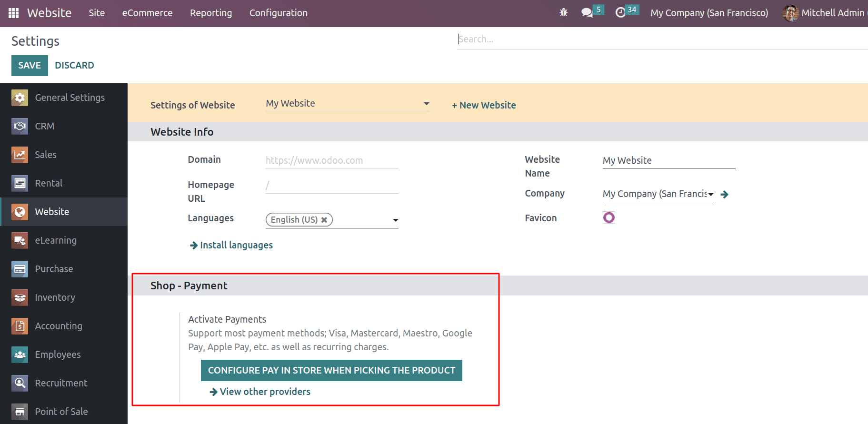Select the Accounting icon in sidebar
This screenshot has width=868, height=424.
tap(20, 326)
